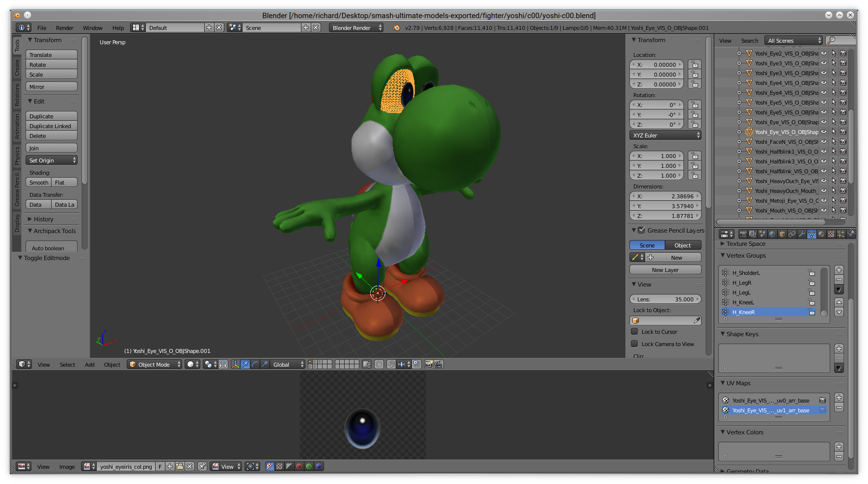This screenshot has width=868, height=484.
Task: Open the Window menu
Action: [93, 27]
